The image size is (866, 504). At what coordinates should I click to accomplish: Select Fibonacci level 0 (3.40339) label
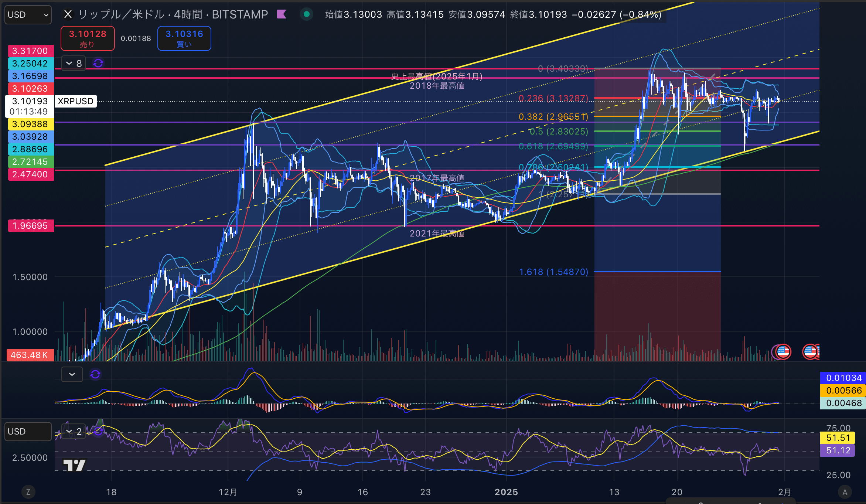tap(563, 69)
